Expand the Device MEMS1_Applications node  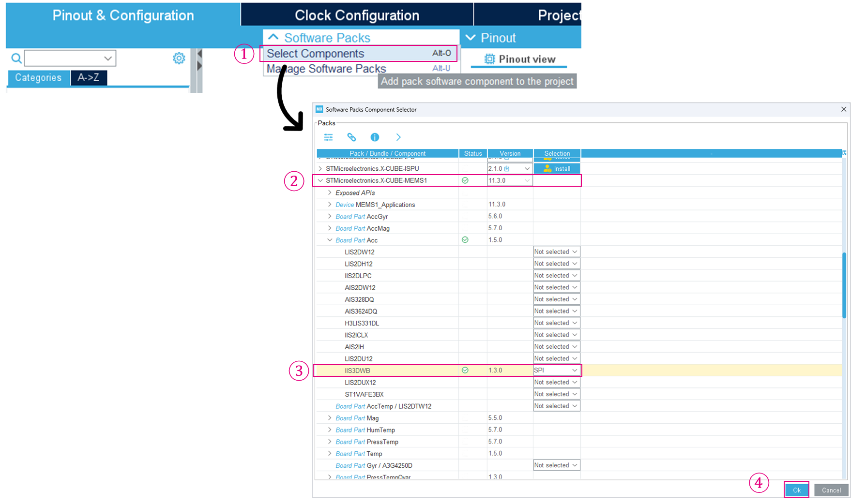(330, 205)
